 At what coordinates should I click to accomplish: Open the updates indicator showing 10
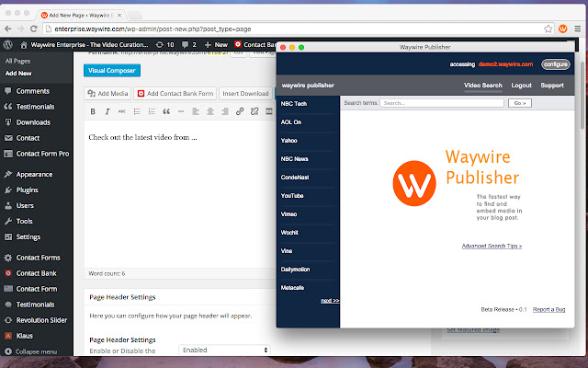coord(164,45)
